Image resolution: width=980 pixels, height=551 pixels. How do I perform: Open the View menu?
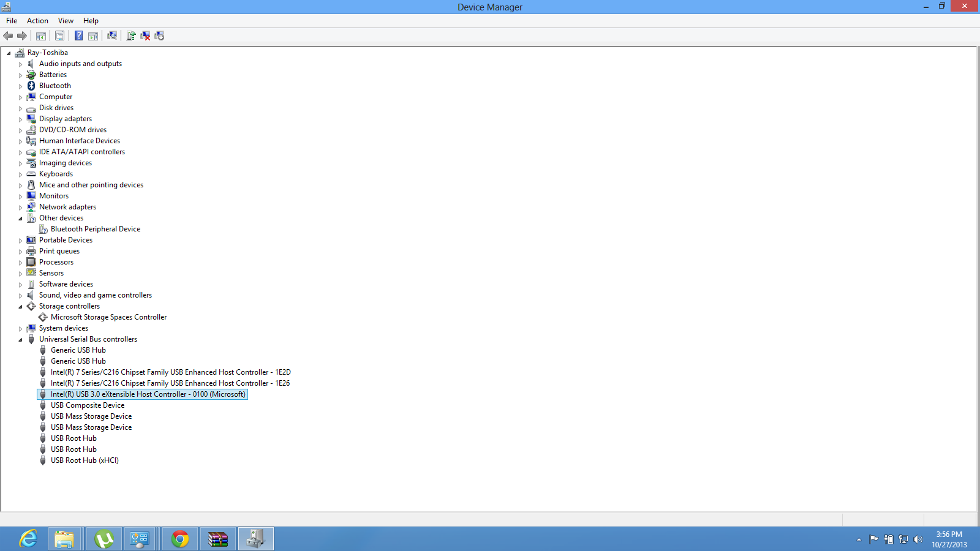[x=66, y=21]
